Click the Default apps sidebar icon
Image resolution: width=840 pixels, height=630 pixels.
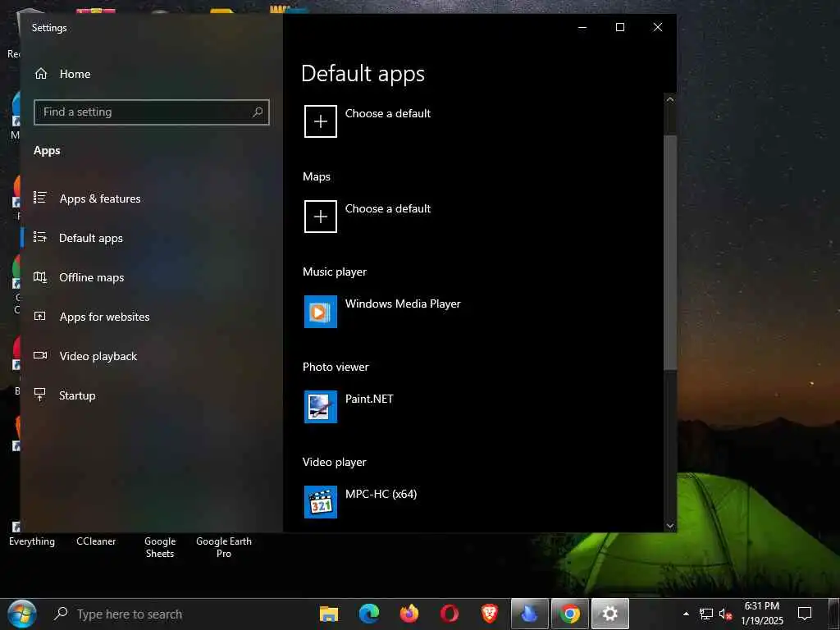[x=40, y=237]
